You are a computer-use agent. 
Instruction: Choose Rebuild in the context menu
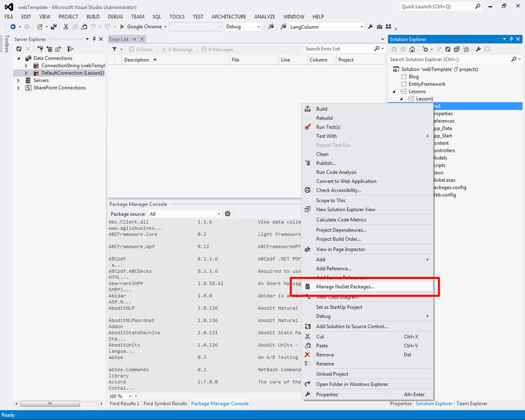367,118
